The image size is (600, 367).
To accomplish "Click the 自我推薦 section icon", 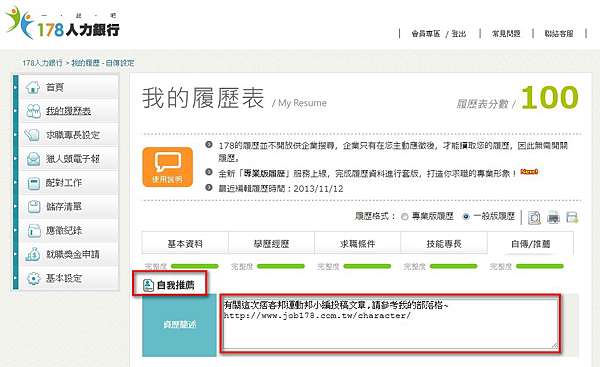I will click(148, 285).
